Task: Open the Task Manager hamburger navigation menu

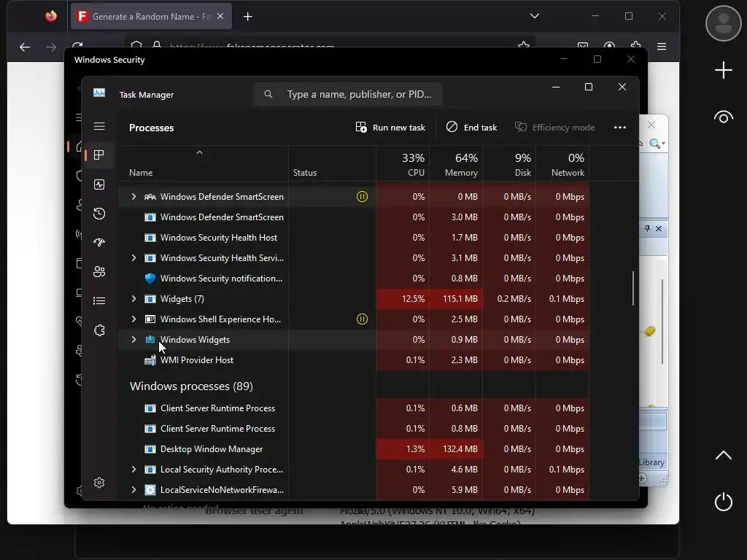Action: 99,126
